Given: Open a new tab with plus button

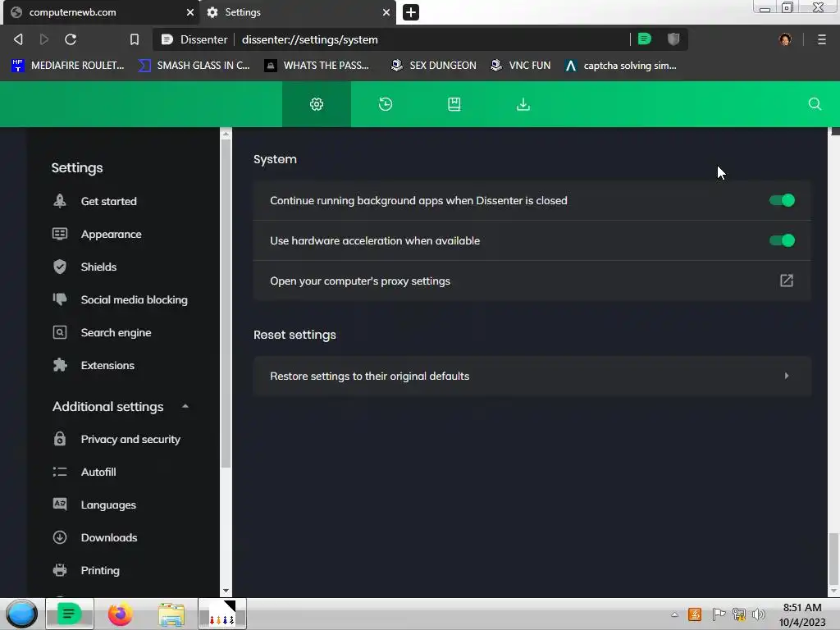Looking at the screenshot, I should pyautogui.click(x=411, y=11).
